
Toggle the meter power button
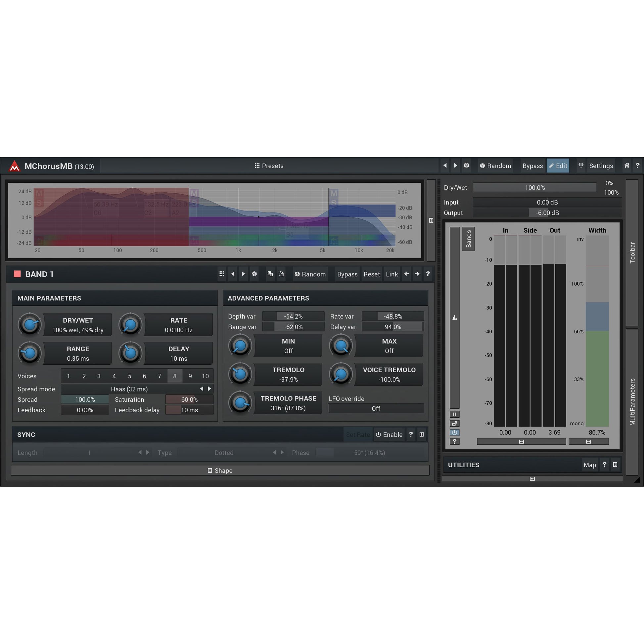coord(454,433)
